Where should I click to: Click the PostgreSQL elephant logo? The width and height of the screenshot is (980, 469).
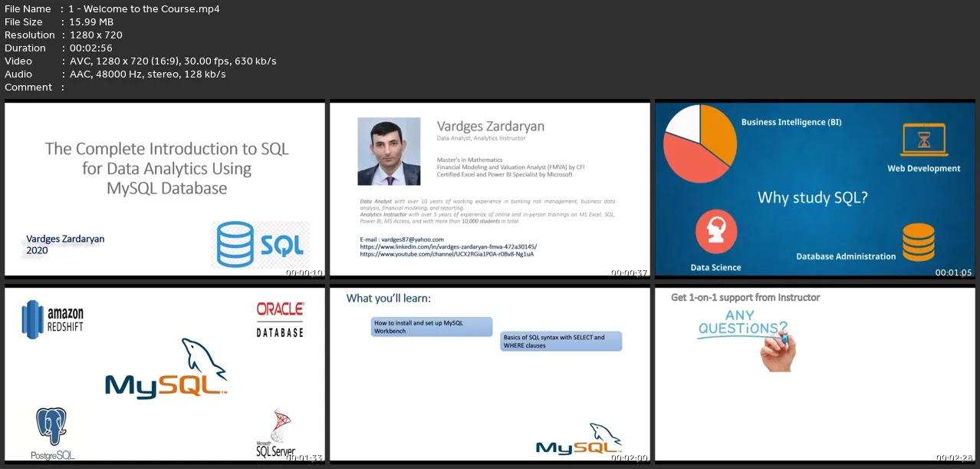(x=54, y=434)
